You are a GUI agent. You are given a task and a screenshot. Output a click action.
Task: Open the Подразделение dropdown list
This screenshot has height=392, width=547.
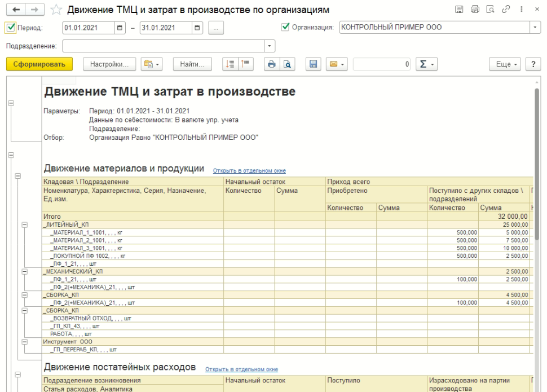tap(270, 46)
